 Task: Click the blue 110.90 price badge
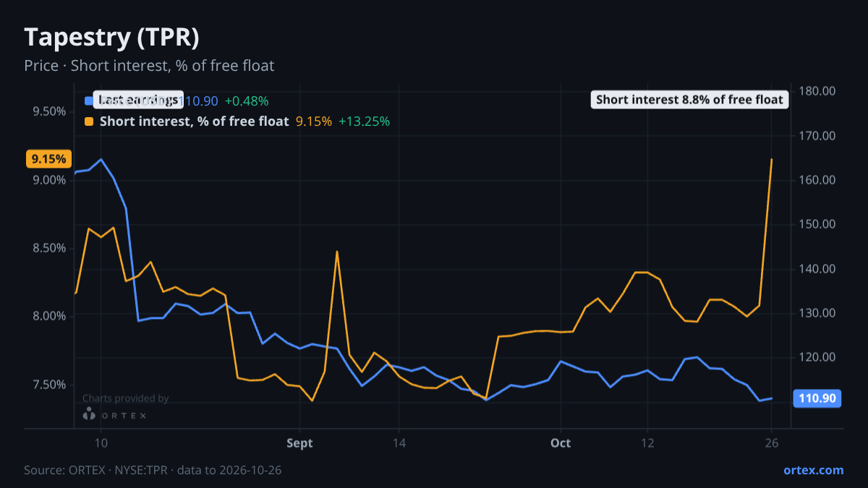817,398
